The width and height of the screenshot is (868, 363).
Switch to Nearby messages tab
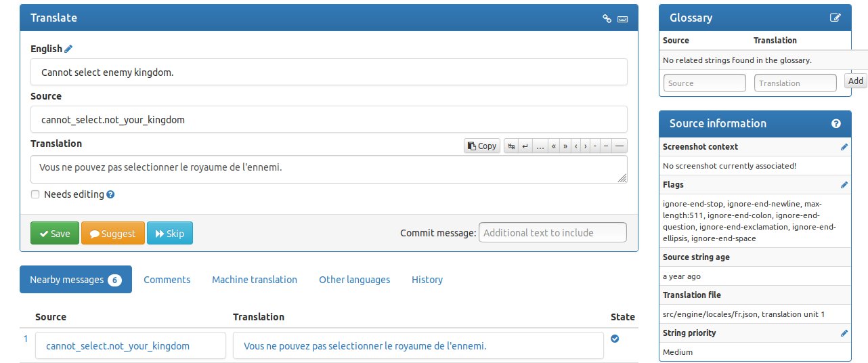(76, 280)
